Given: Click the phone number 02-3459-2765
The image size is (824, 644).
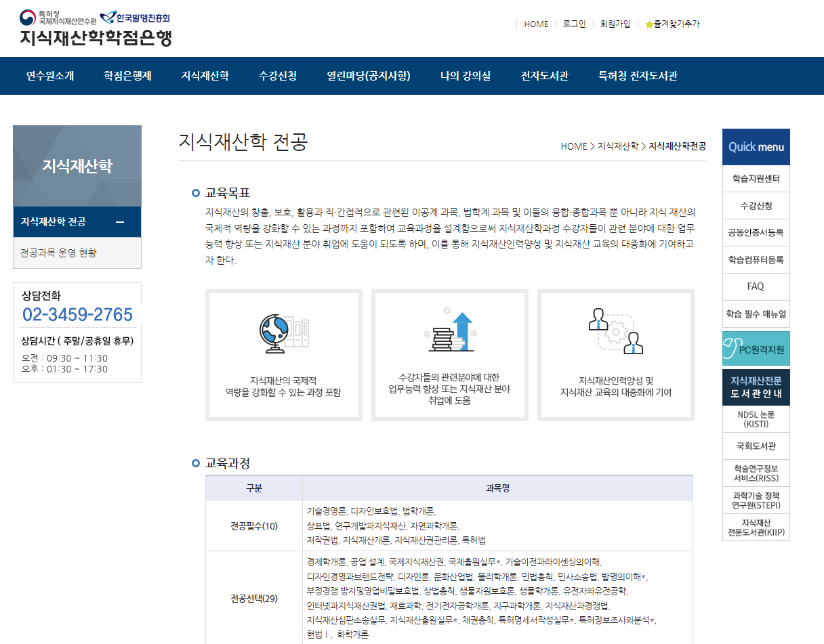Looking at the screenshot, I should [x=78, y=316].
